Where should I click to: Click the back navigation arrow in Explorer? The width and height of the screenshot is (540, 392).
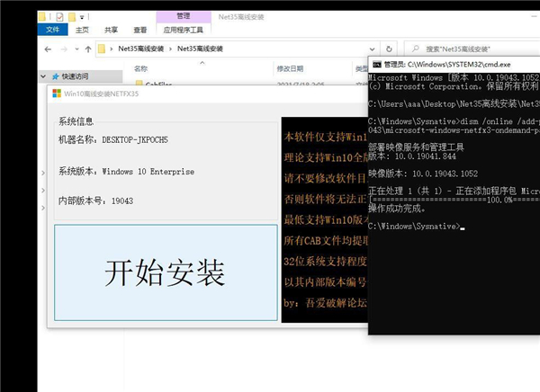(x=46, y=48)
